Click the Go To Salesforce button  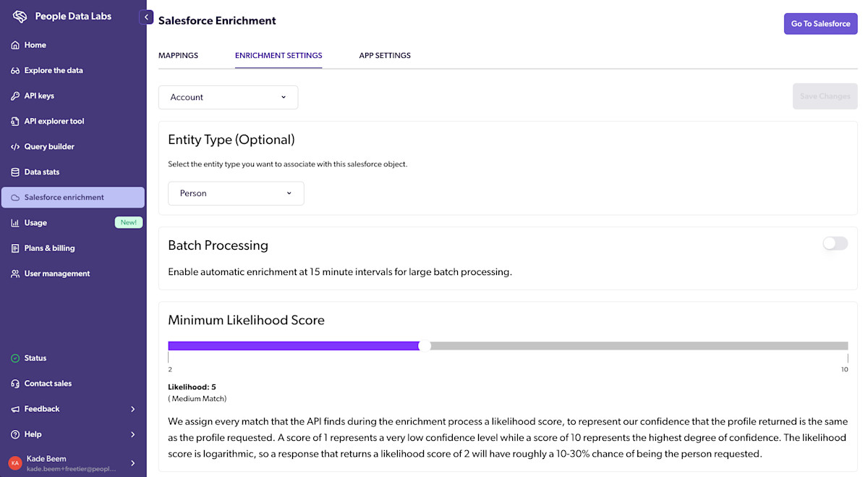(820, 24)
